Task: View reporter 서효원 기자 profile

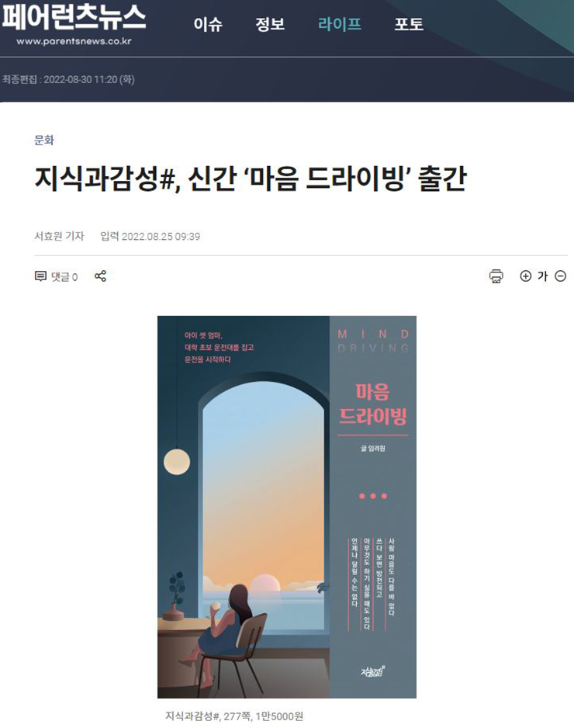Action: point(60,236)
